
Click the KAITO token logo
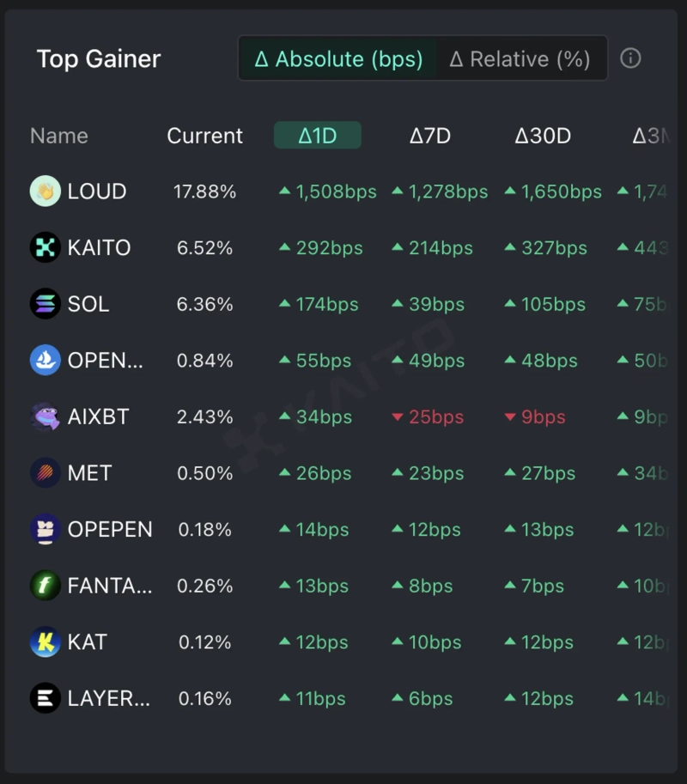click(46, 248)
